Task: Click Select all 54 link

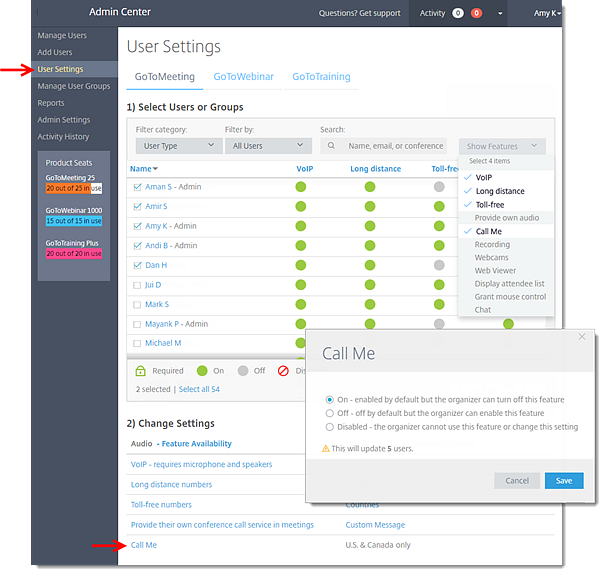Action: [199, 389]
